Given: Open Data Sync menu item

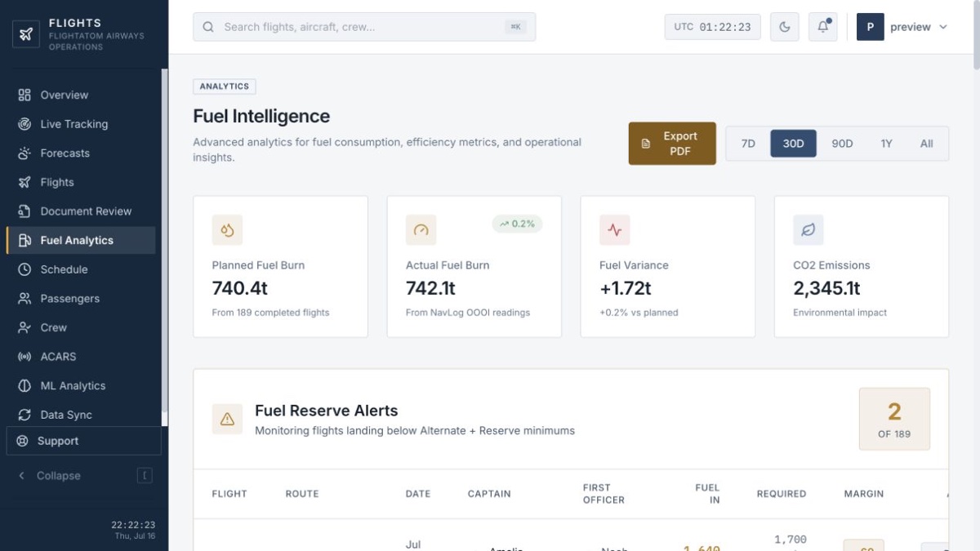Looking at the screenshot, I should click(x=81, y=415).
